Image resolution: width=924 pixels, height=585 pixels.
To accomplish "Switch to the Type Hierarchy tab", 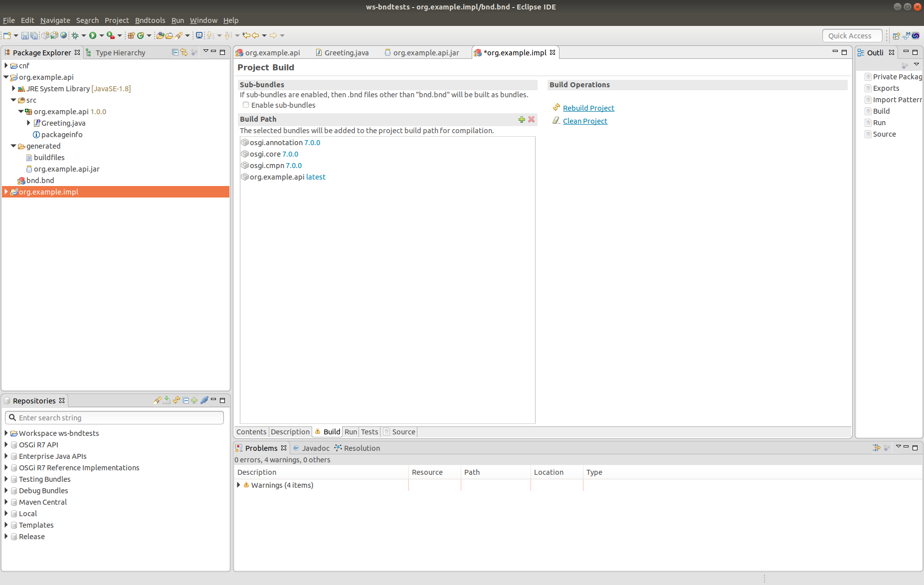I will point(116,52).
